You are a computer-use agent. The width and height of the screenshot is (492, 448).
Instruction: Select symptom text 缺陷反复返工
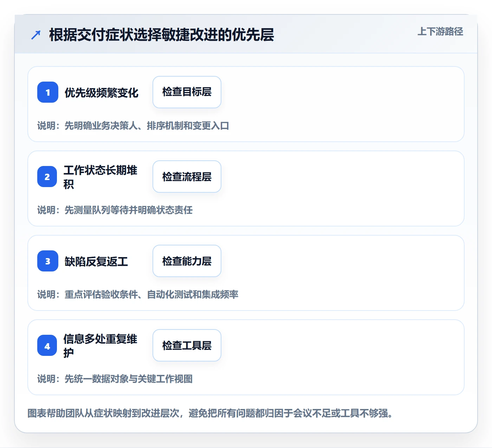96,262
